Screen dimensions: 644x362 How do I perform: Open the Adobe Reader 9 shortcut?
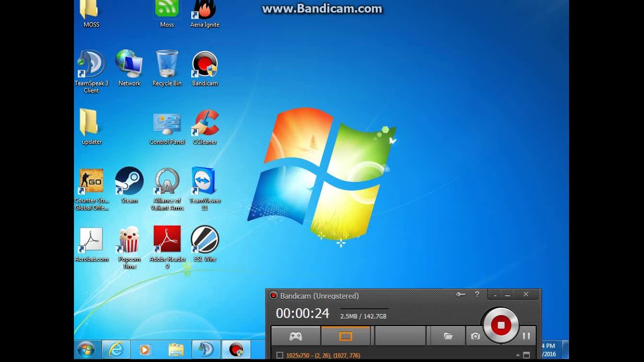(x=167, y=248)
